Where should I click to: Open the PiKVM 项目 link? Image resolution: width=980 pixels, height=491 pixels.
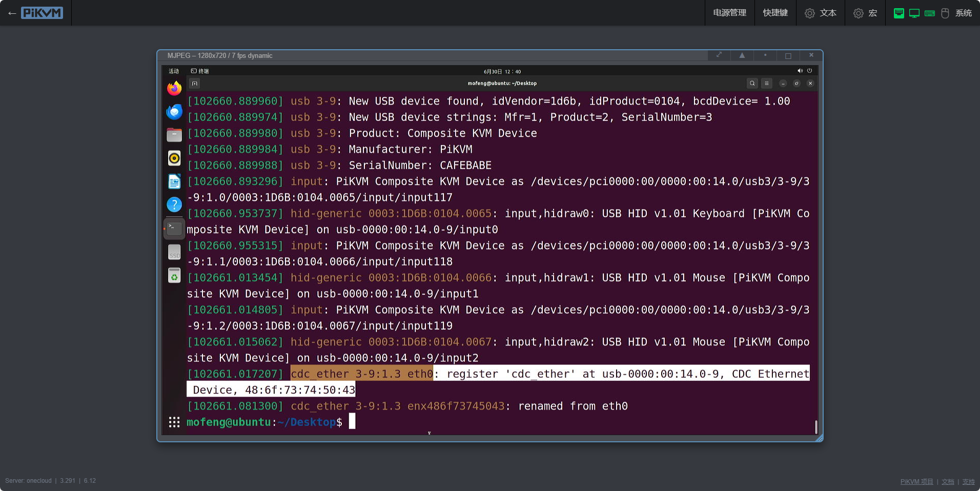click(916, 482)
